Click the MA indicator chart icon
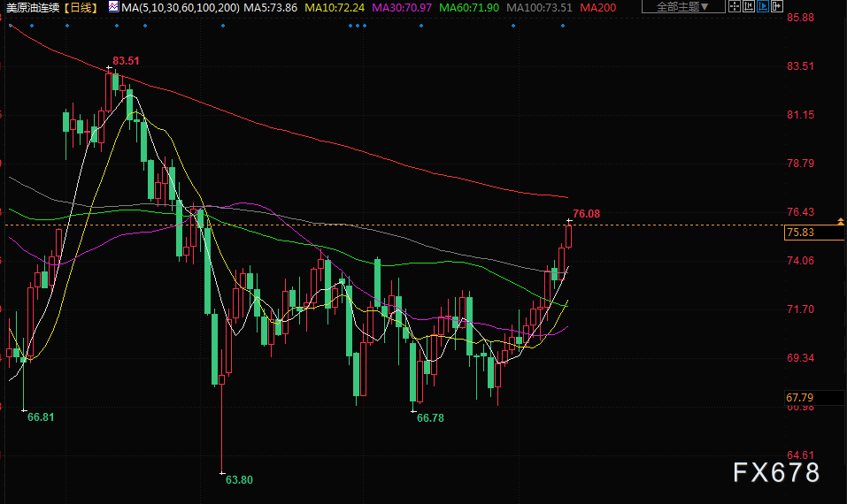 (x=113, y=7)
